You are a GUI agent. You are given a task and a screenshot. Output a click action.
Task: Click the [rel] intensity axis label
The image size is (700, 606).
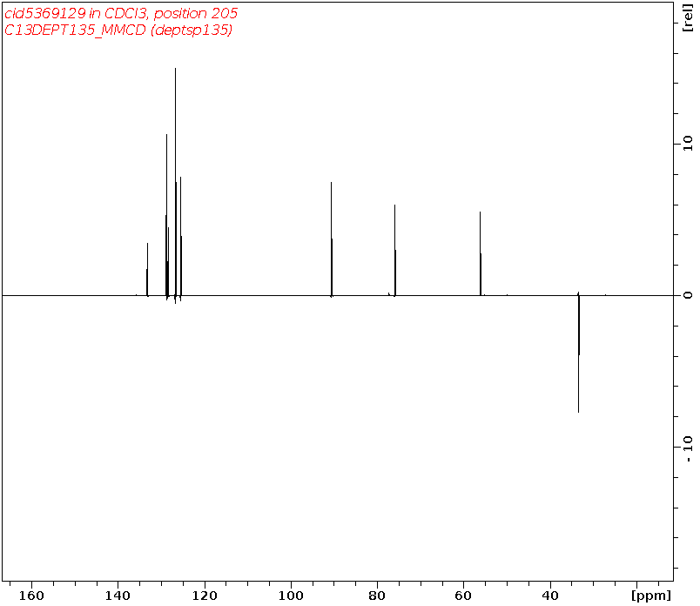pos(688,17)
